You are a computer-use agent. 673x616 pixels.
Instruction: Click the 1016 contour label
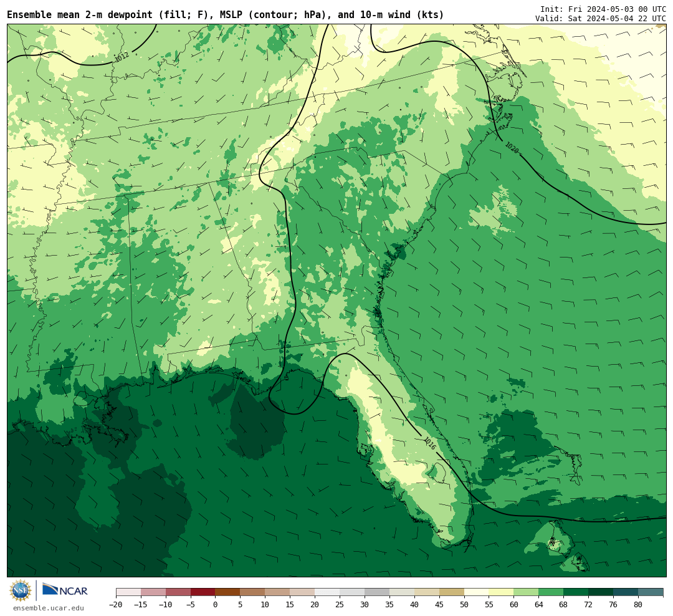[x=429, y=443]
